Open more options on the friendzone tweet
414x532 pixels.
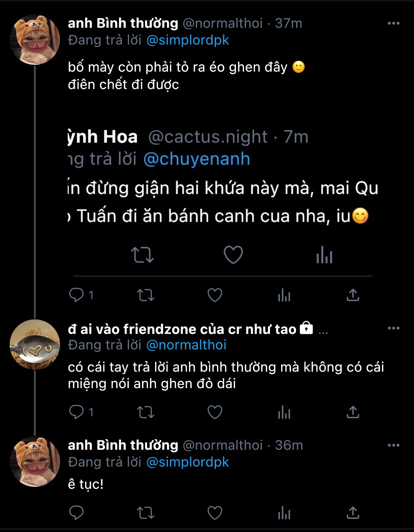pos(393,328)
